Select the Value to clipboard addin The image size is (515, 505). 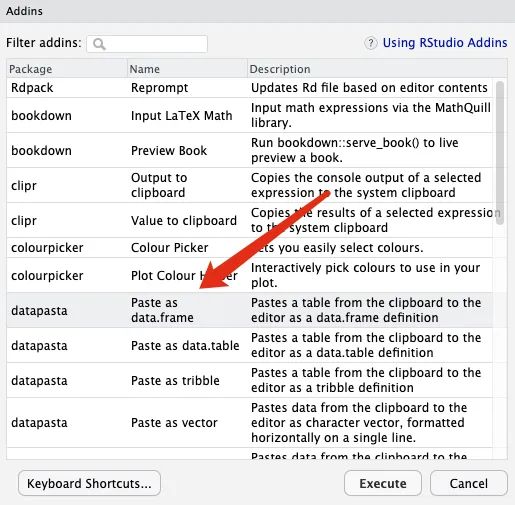(249, 220)
